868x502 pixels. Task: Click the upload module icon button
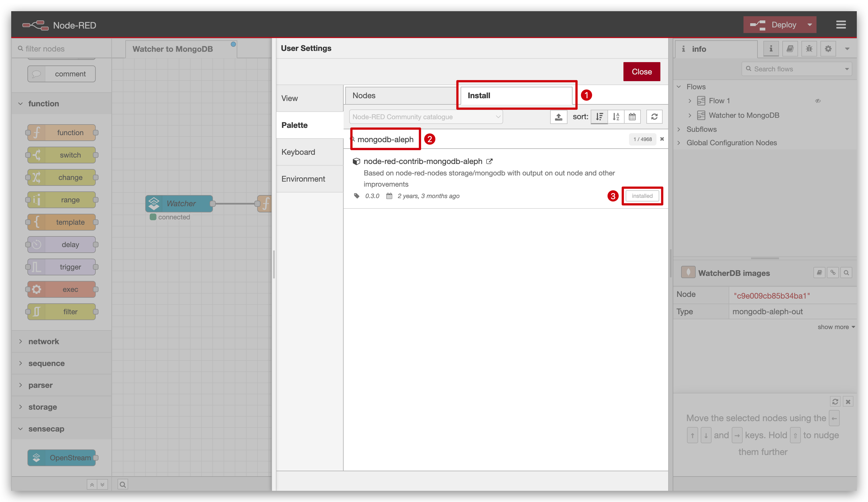point(558,117)
